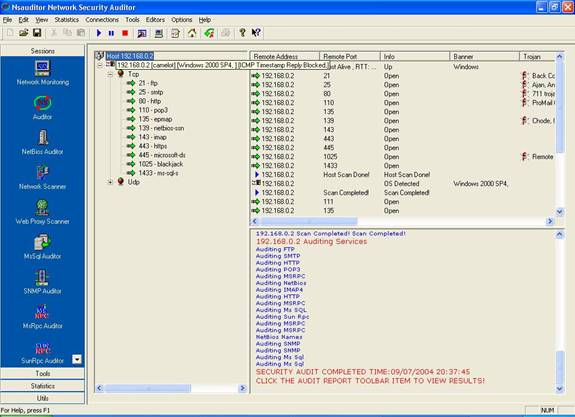Image resolution: width=575 pixels, height=417 pixels.
Task: Click the print toolbar icon
Action: pyautogui.click(x=226, y=33)
